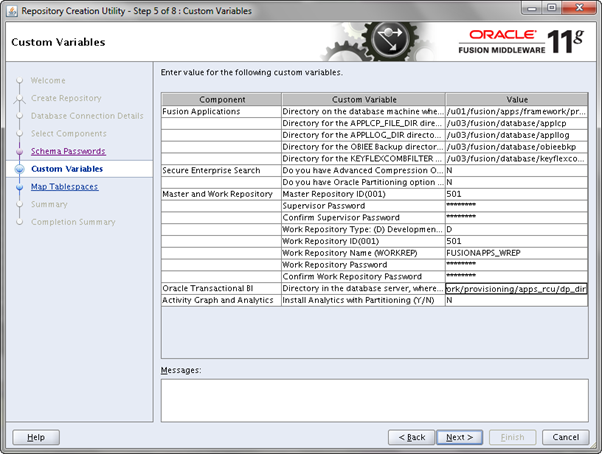Proceed with the Next button
Image resolution: width=602 pixels, height=454 pixels.
[x=460, y=437]
